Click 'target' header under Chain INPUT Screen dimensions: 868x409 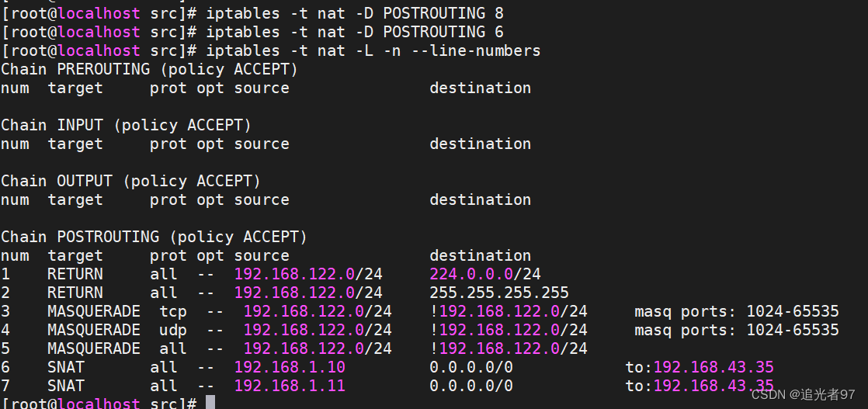pyautogui.click(x=75, y=144)
